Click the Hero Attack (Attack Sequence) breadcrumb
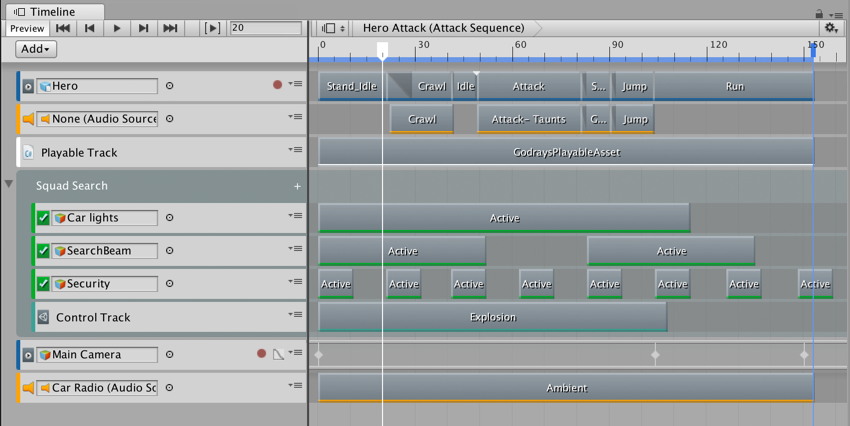The width and height of the screenshot is (850, 426). tap(443, 28)
